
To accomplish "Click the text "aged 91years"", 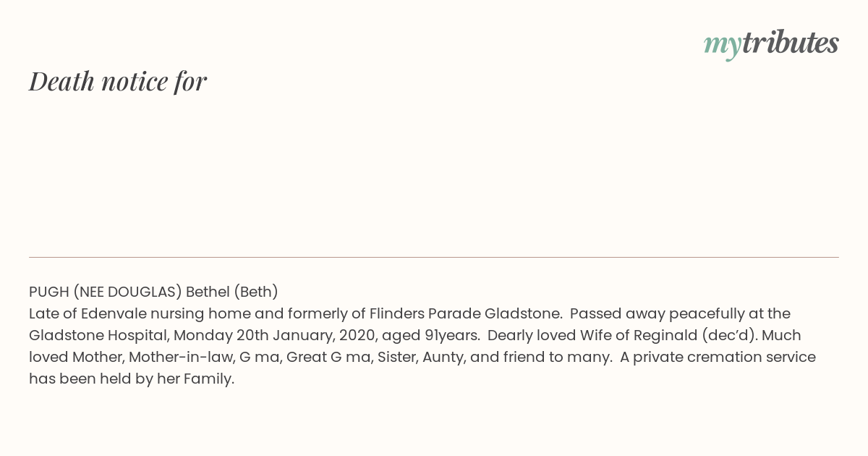I will pos(430,335).
